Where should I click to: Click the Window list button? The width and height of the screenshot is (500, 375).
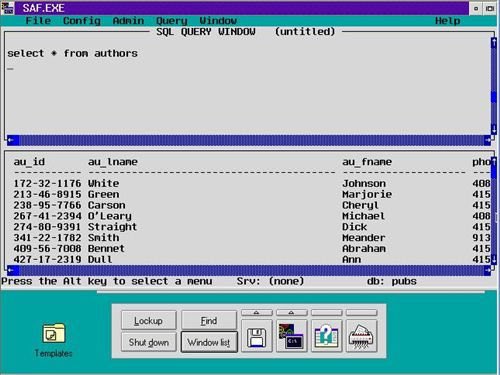click(x=209, y=342)
